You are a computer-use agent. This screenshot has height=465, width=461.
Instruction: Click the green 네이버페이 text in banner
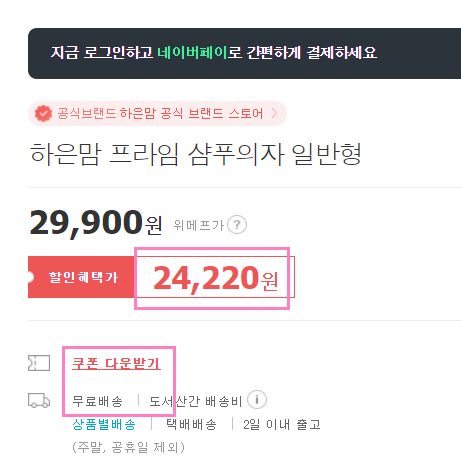click(192, 53)
